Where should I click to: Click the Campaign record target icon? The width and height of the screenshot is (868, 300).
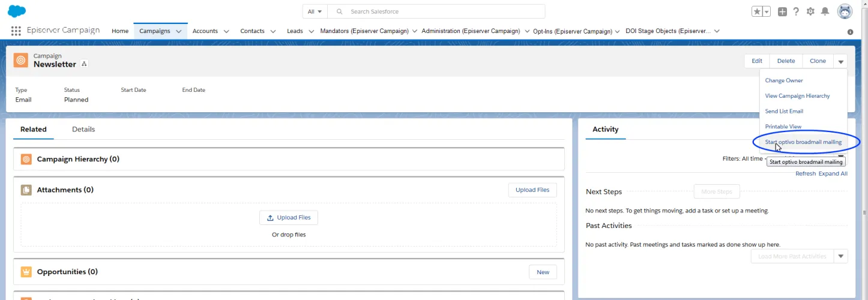tap(20, 60)
